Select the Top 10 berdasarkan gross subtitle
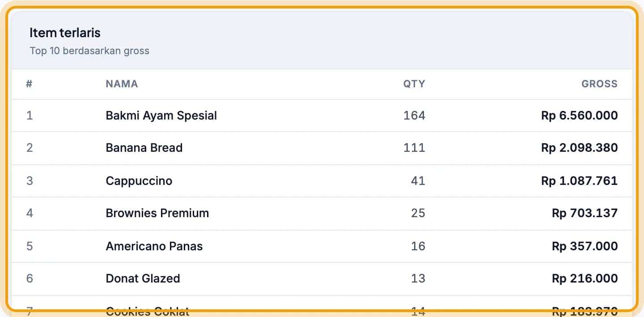The width and height of the screenshot is (644, 317). tap(89, 51)
